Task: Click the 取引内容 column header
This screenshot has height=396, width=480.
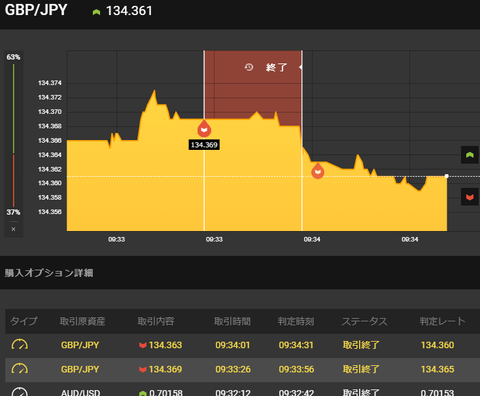Action: pos(156,321)
